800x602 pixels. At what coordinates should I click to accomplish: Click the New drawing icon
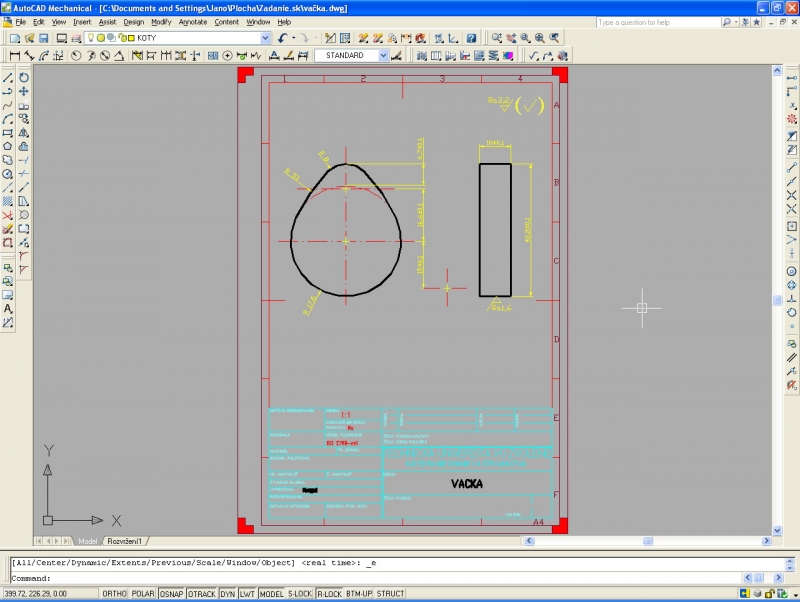[15, 38]
